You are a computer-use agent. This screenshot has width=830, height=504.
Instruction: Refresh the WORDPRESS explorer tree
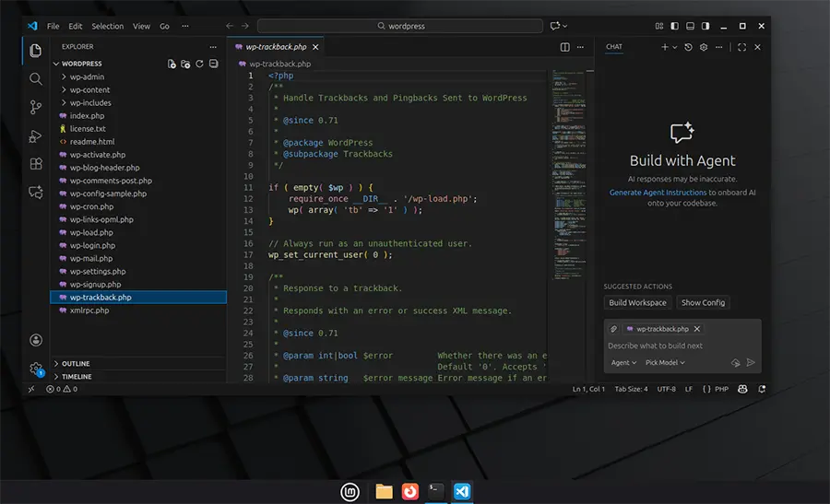[x=199, y=64]
